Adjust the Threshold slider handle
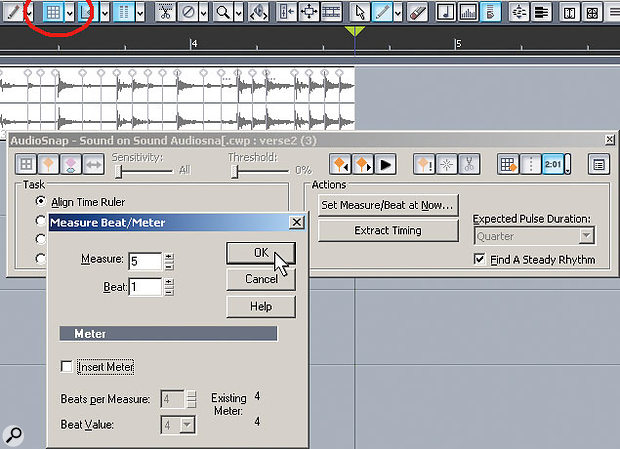620x449 pixels. click(234, 171)
